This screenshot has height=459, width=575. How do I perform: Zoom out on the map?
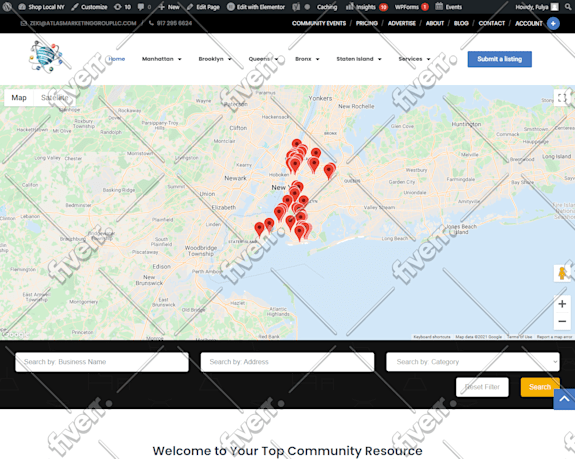[562, 322]
